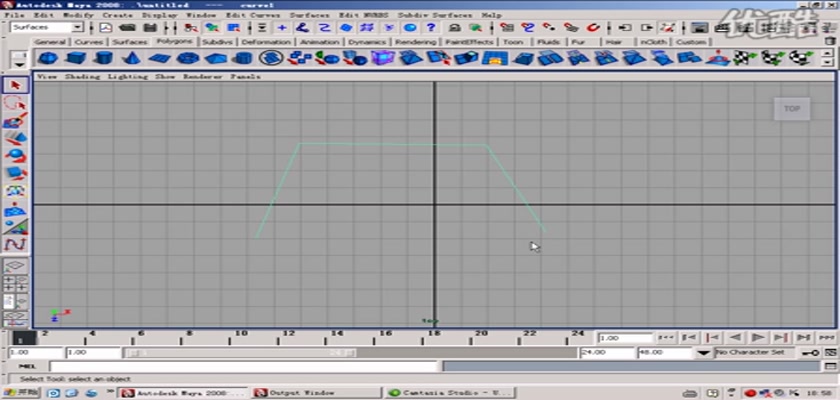The image size is (840, 400).
Task: Choose the Lasso select tool in toolbox
Action: (x=15, y=103)
